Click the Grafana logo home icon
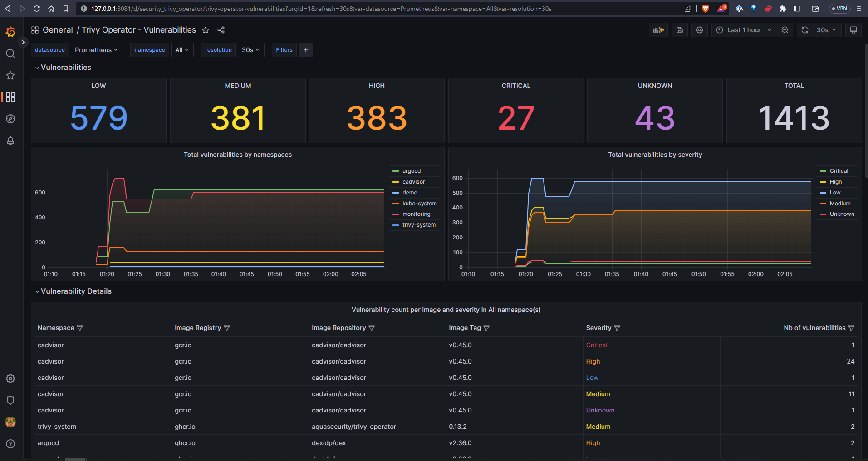The height and width of the screenshot is (461, 868). coord(10,32)
